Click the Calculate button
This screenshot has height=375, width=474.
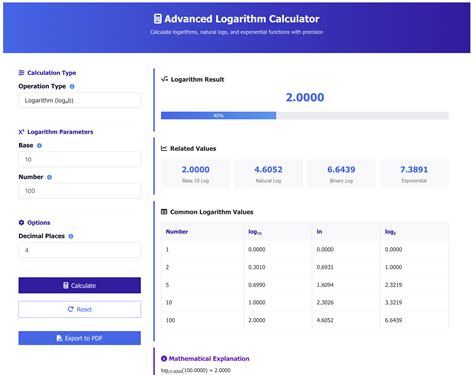[x=80, y=285]
